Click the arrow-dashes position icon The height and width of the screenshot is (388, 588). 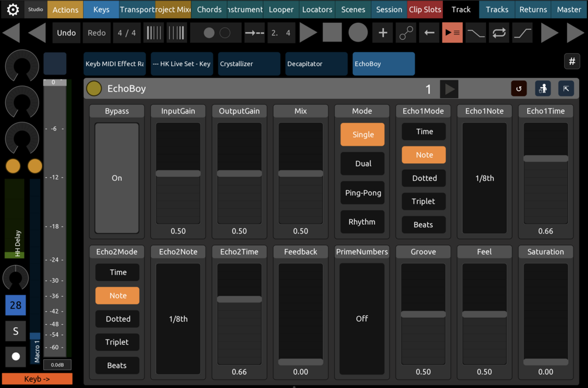255,33
